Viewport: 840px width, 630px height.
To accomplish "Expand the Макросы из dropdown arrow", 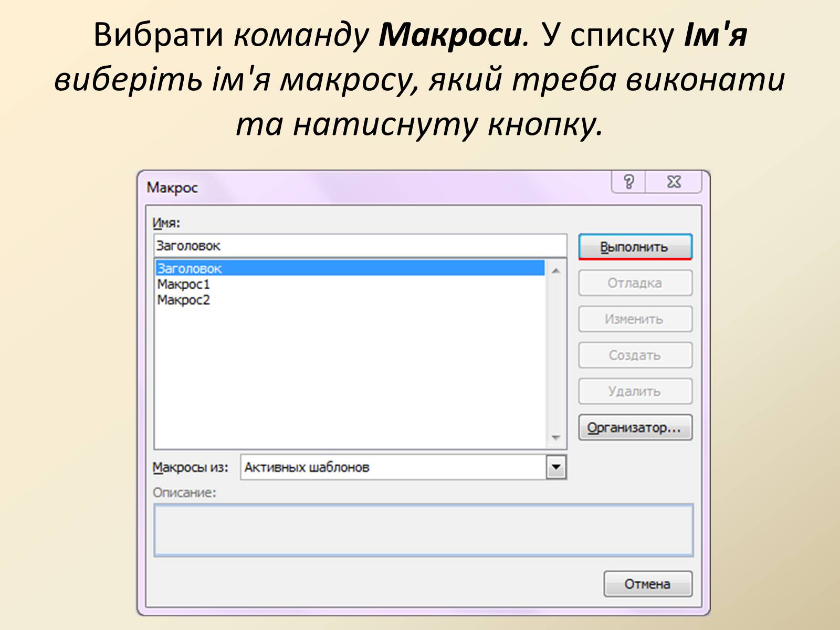I will pyautogui.click(x=556, y=467).
